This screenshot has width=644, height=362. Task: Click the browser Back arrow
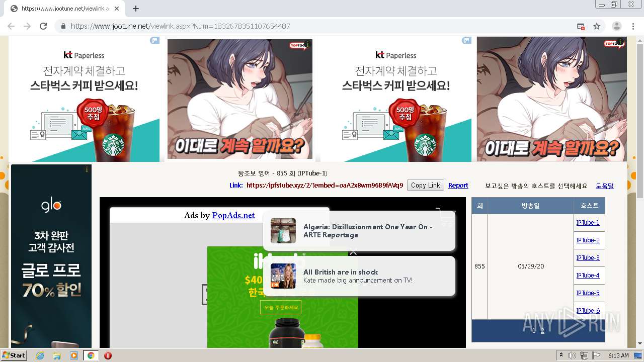pos(11,26)
